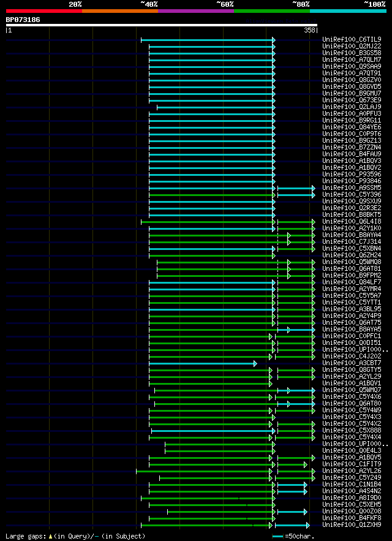
Task: Click the arrowhead ending the C1FIT9 second segment
Action: (x=306, y=464)
